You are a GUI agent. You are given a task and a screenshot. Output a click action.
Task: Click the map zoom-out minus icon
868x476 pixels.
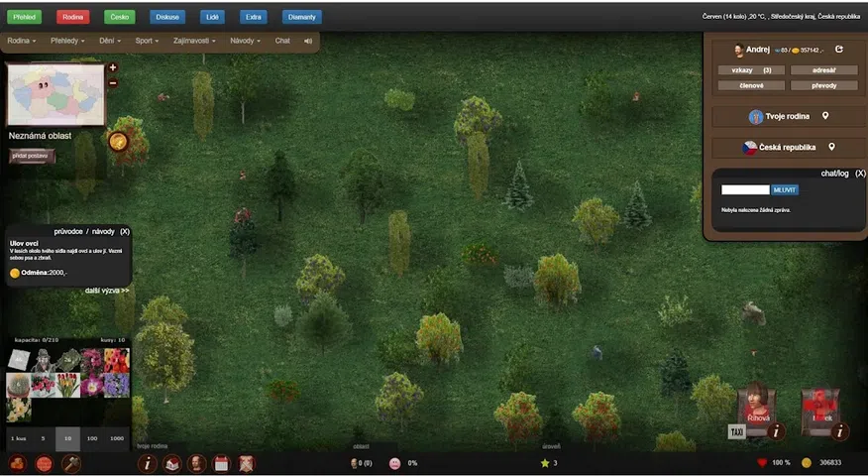point(113,83)
